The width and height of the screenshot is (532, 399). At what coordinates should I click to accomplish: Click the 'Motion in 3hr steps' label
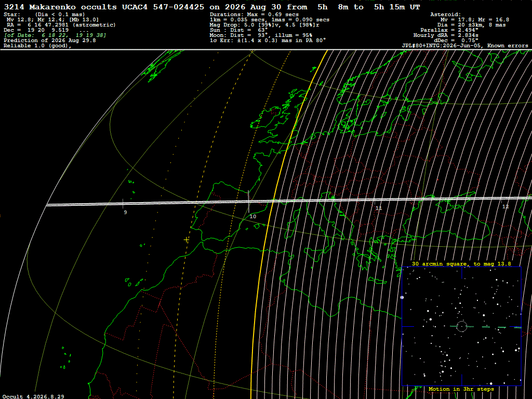[461, 389]
